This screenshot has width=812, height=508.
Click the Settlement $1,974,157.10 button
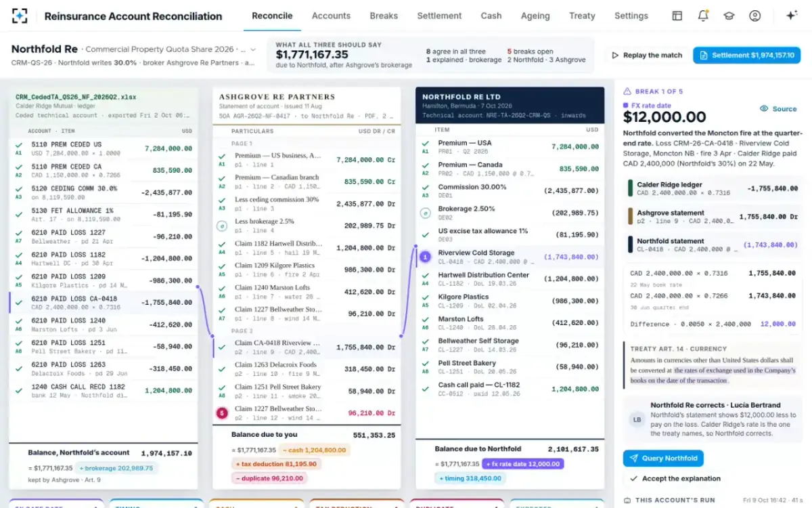coord(746,56)
